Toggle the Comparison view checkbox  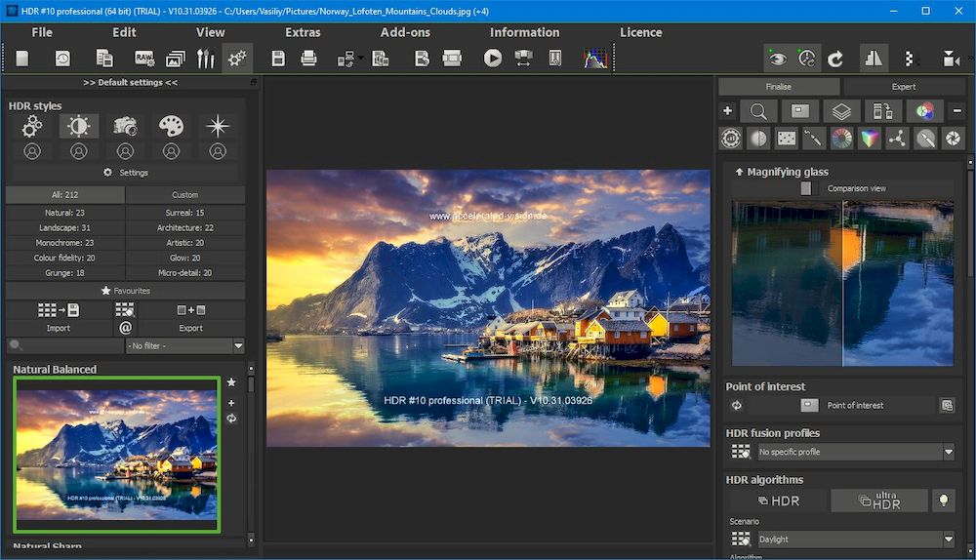(805, 188)
